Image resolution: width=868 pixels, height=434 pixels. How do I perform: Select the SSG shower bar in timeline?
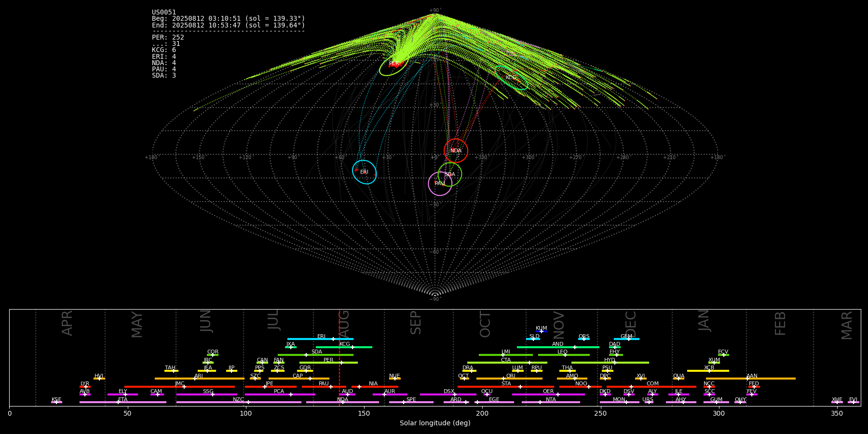point(206,394)
